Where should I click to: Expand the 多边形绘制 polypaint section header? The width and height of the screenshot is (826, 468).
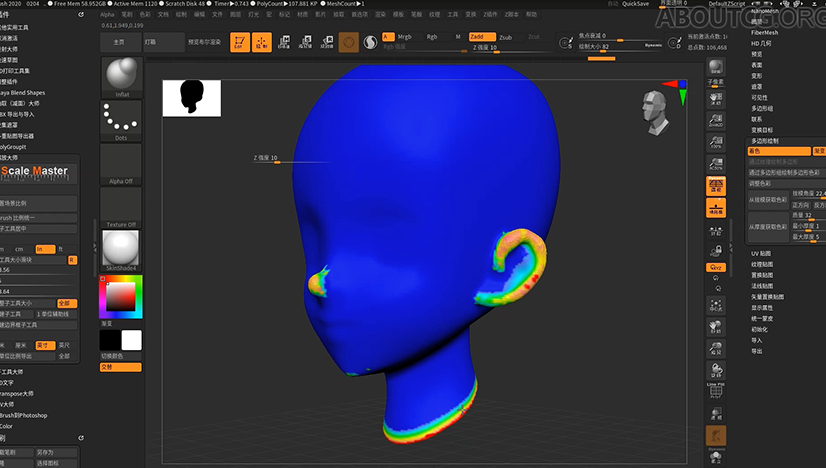[765, 141]
